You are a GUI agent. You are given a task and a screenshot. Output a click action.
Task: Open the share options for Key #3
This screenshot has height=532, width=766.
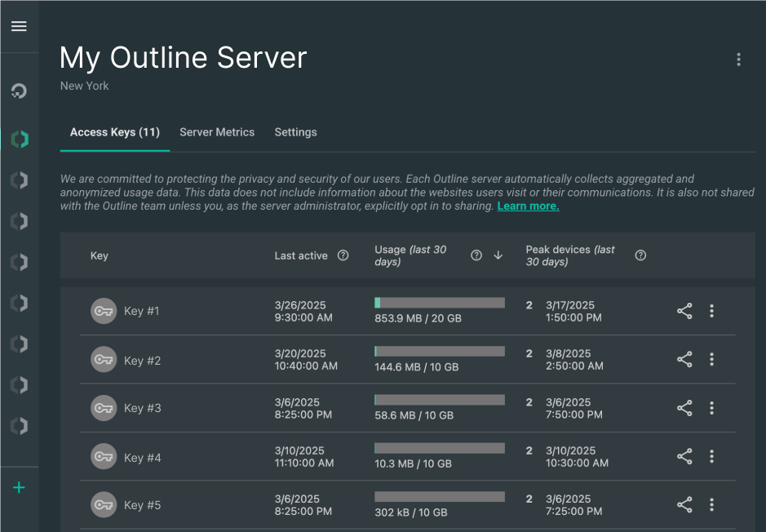(x=684, y=408)
